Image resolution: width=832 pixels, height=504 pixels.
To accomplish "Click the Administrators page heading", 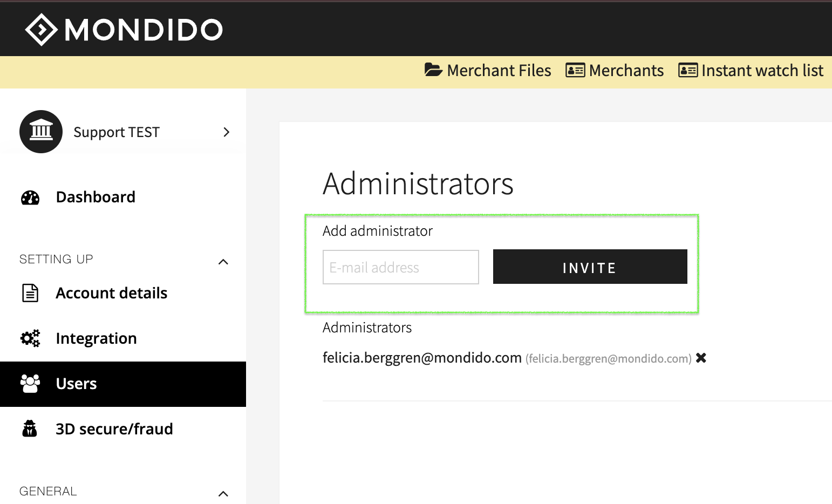I will point(418,184).
